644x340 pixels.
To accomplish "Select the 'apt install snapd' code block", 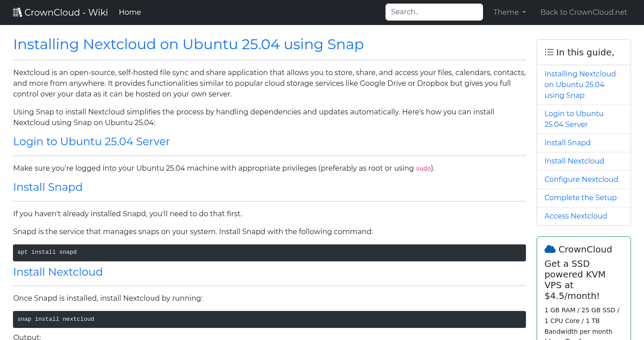I will (x=269, y=252).
